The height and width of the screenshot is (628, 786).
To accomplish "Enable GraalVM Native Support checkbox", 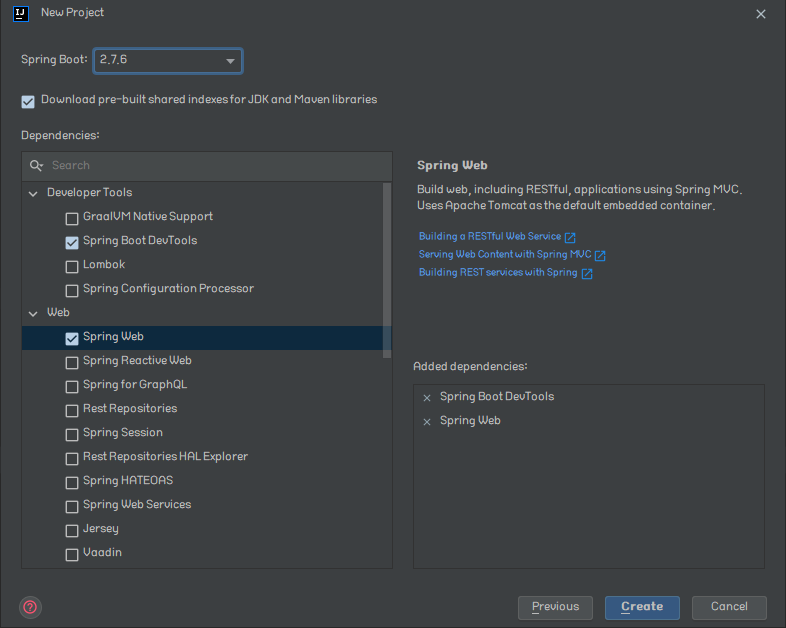I will [x=72, y=219].
